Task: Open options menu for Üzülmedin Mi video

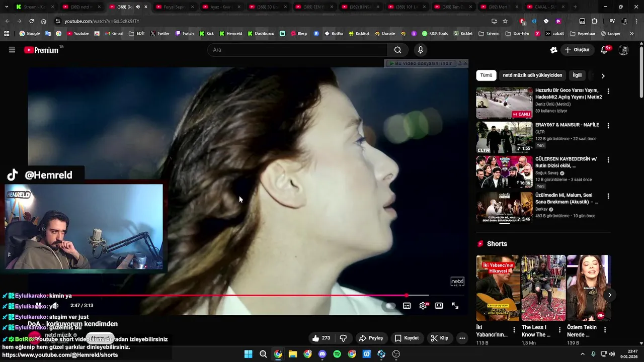Action: (608, 196)
